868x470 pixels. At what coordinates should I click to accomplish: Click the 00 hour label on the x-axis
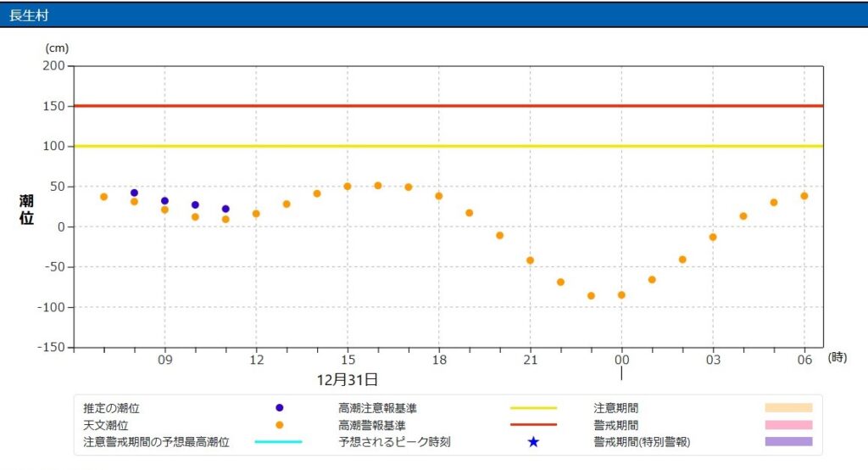621,360
